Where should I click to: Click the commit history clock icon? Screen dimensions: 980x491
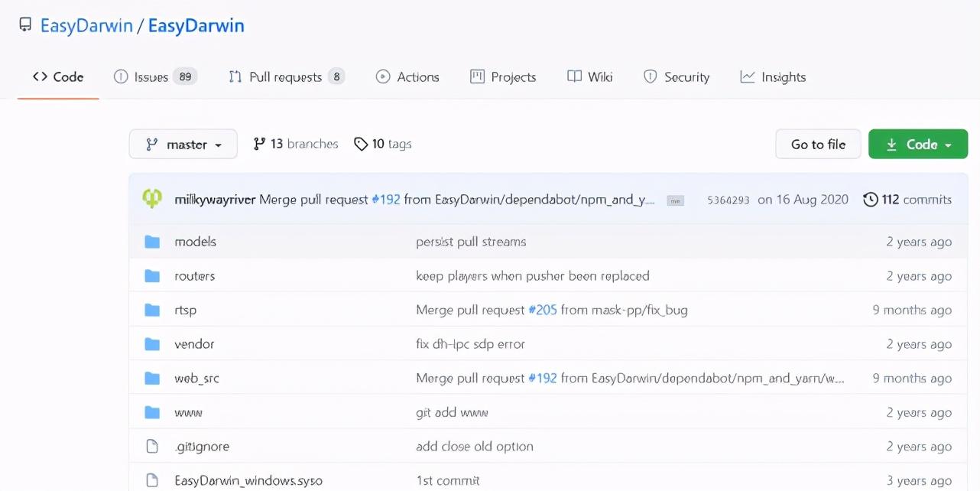870,200
